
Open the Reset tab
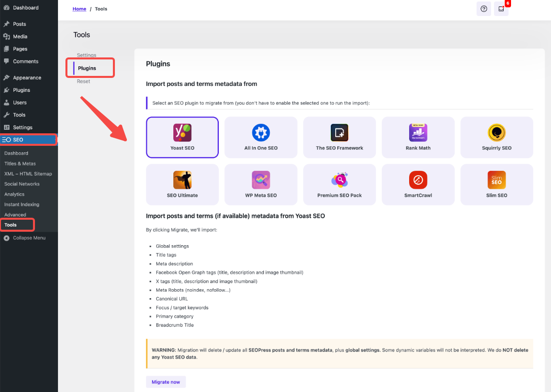pyautogui.click(x=83, y=81)
